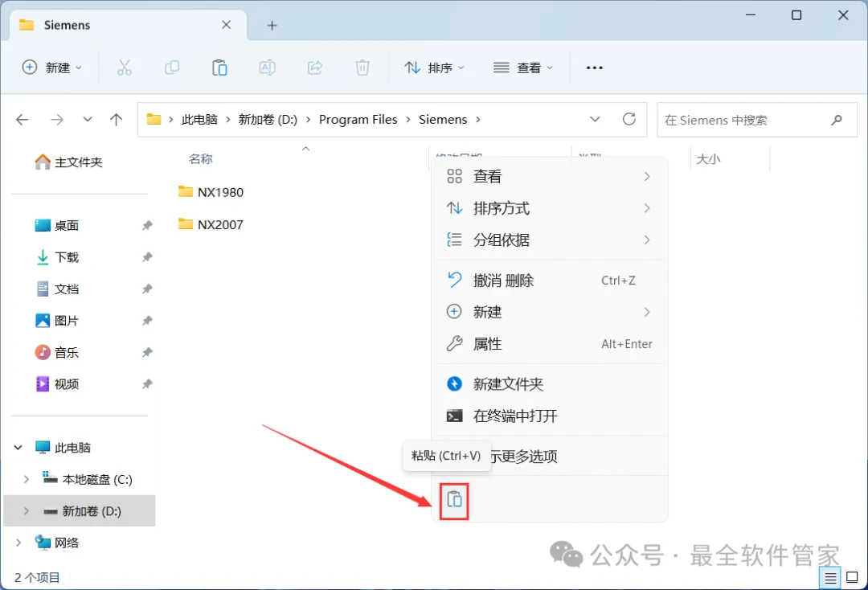The image size is (868, 590).
Task: Select 网络 in the sidebar
Action: [57, 543]
